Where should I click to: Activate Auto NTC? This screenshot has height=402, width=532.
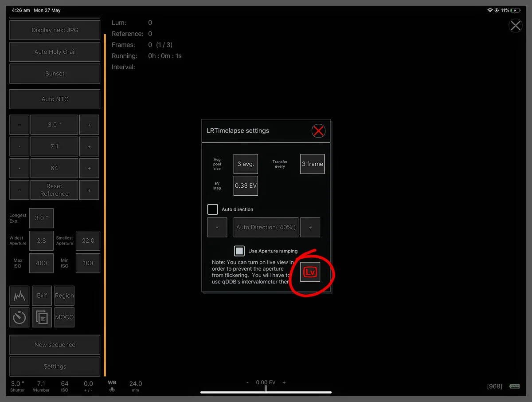(55, 99)
